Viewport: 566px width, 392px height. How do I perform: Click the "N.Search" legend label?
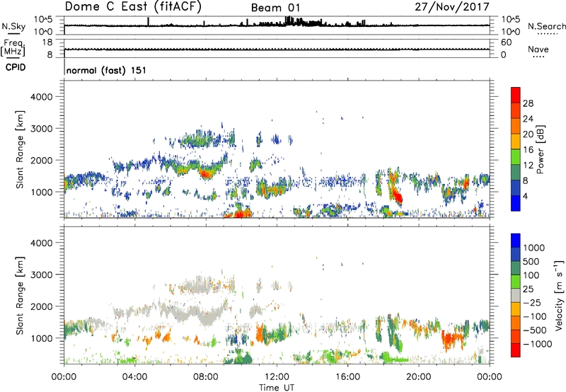(546, 26)
